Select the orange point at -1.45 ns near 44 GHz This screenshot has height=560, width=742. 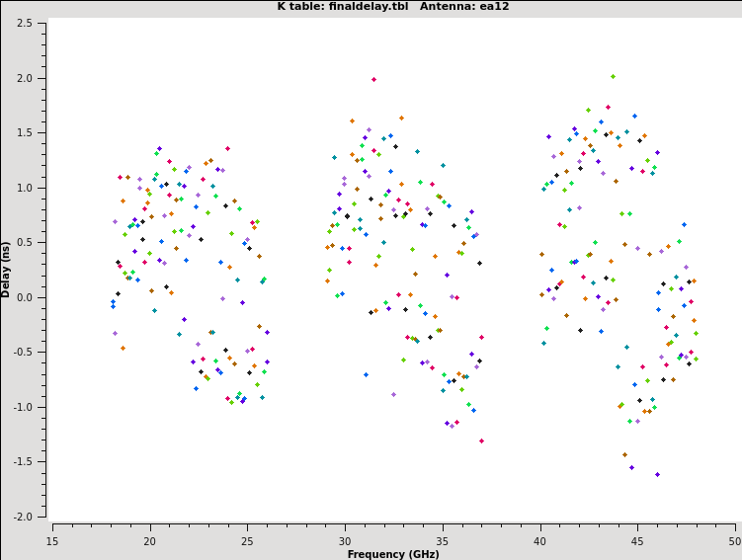pyautogui.click(x=624, y=454)
